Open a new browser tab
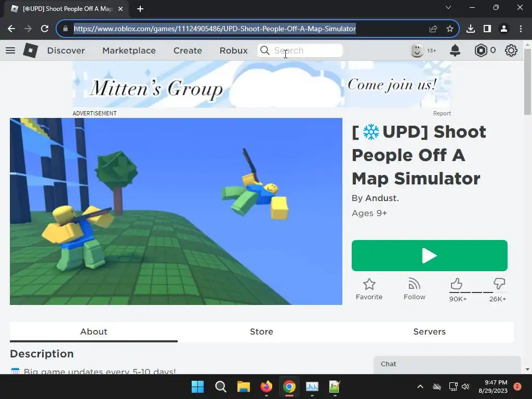This screenshot has height=399, width=532. [x=140, y=9]
